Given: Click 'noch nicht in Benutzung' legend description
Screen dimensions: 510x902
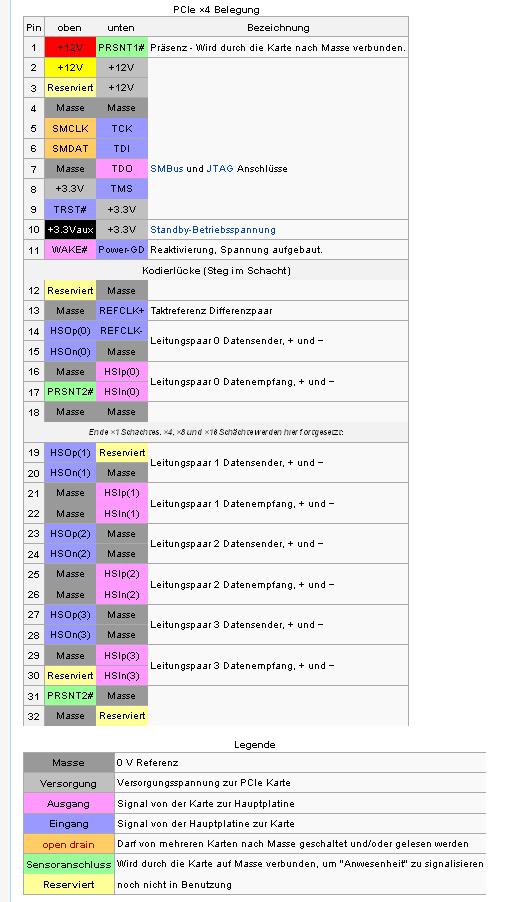Looking at the screenshot, I should click(x=174, y=885).
